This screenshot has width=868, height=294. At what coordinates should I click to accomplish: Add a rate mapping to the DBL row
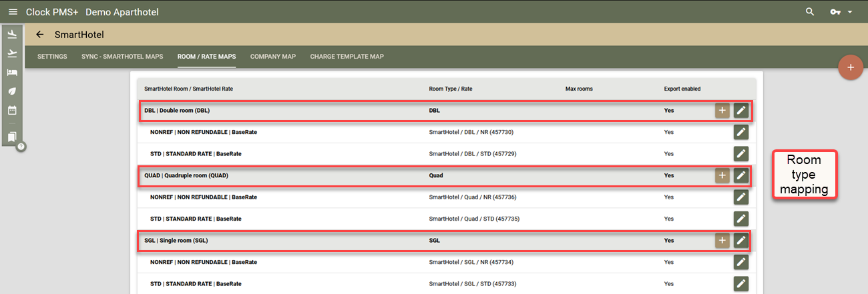[722, 111]
